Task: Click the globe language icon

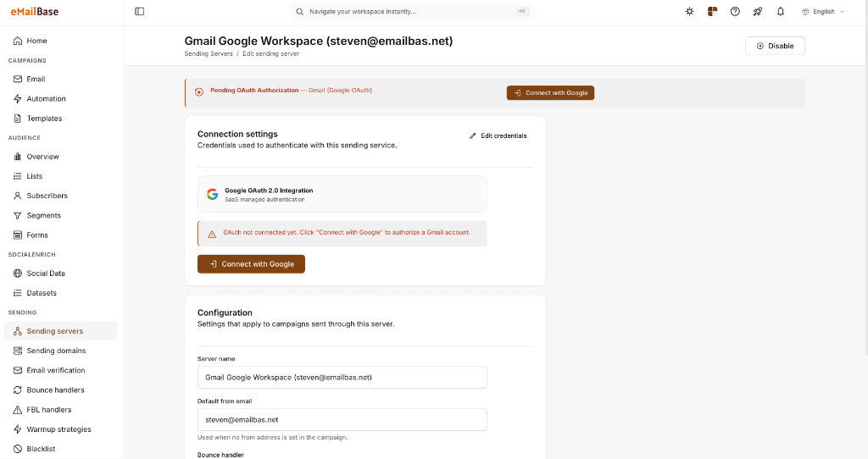Action: [x=805, y=12]
